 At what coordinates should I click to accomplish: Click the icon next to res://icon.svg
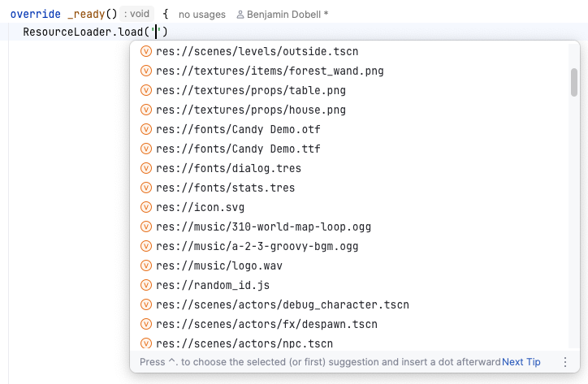tap(146, 207)
